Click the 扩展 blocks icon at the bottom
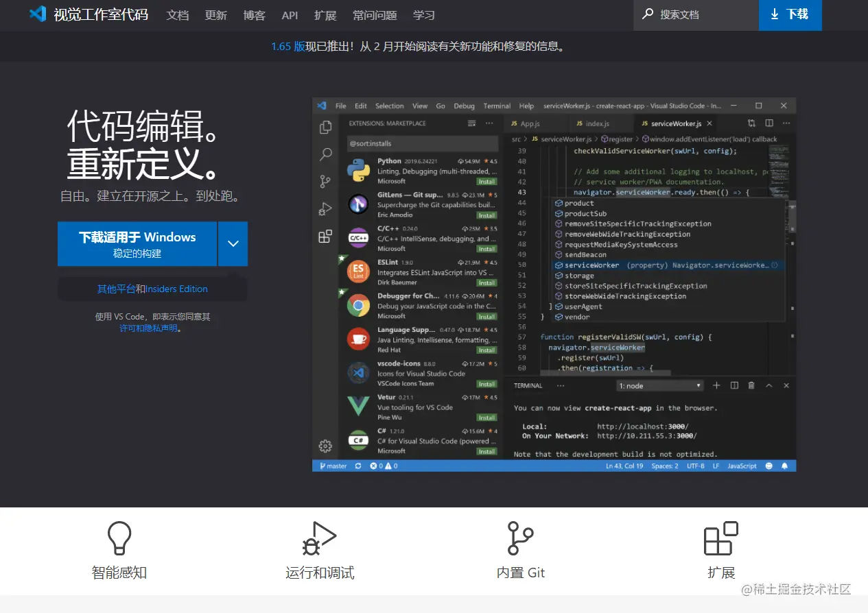The image size is (868, 613). click(721, 538)
